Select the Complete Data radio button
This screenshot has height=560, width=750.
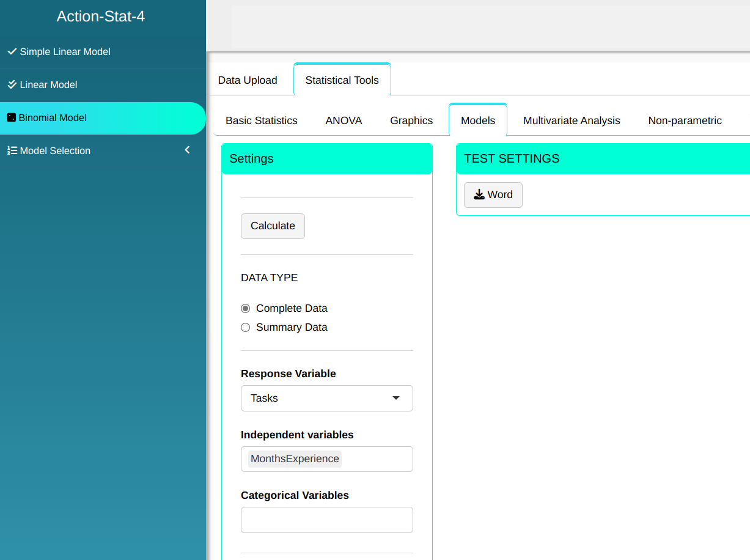(246, 309)
